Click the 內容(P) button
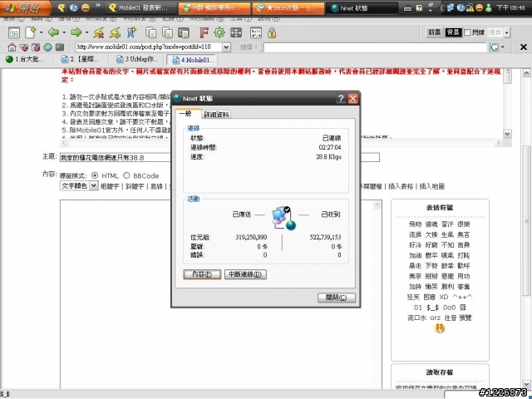This screenshot has height=399, width=532. [202, 274]
